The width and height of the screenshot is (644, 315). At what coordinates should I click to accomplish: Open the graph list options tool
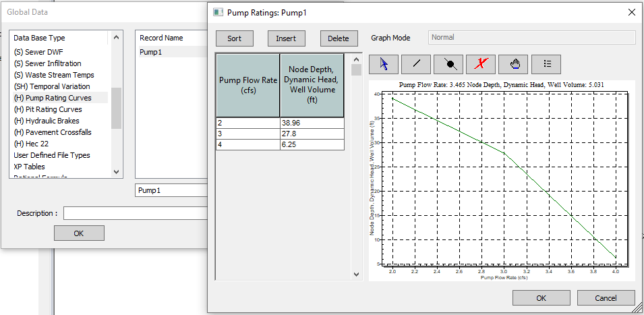[x=546, y=64]
